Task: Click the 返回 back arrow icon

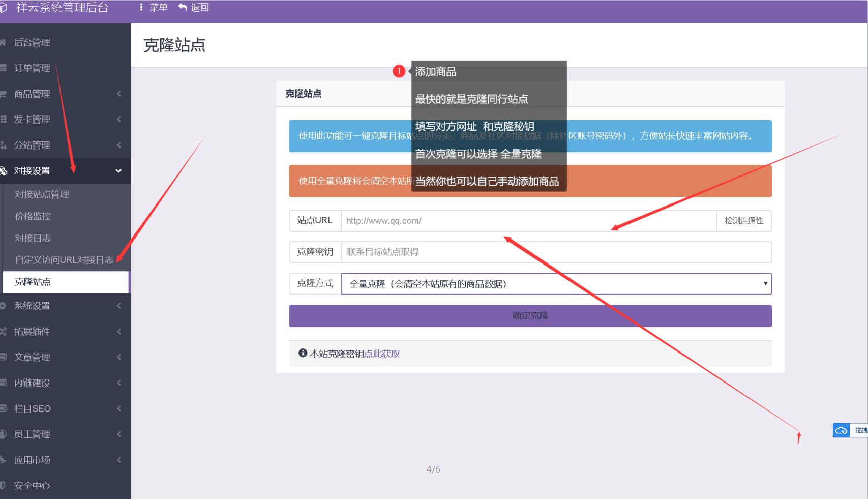Action: coord(183,7)
